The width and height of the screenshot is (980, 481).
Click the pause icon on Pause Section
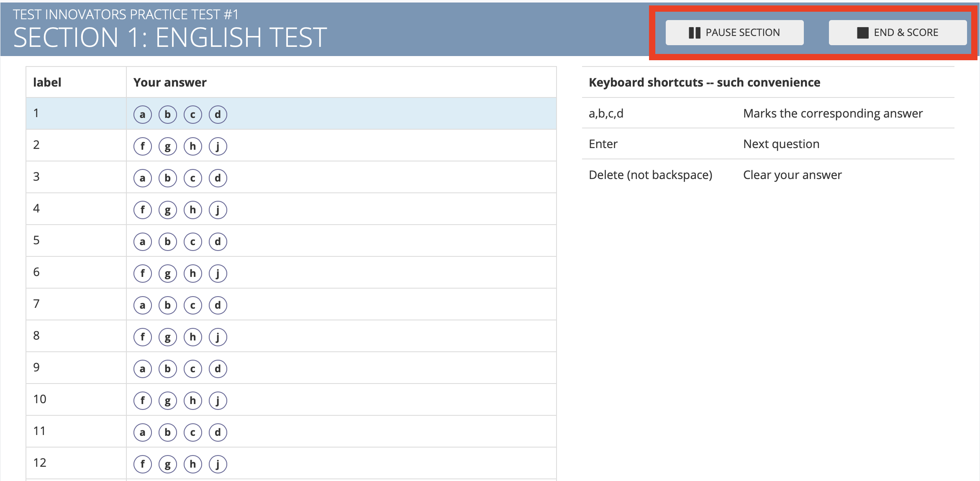pos(694,33)
